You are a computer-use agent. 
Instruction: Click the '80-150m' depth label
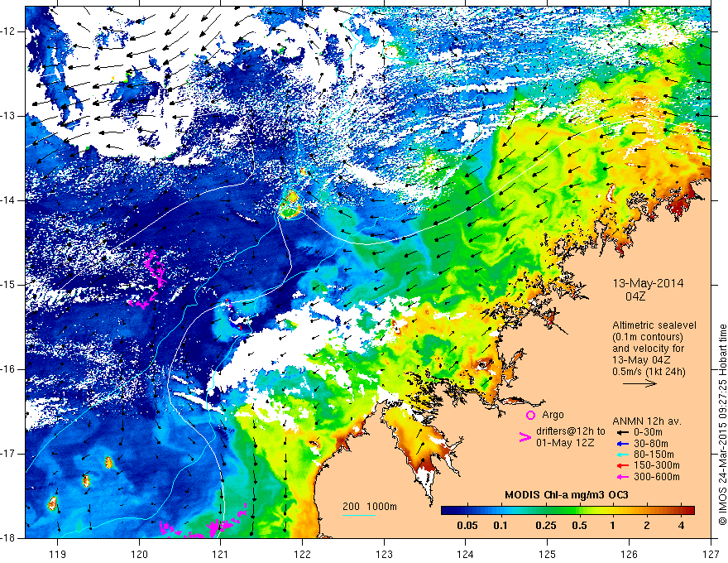click(654, 455)
